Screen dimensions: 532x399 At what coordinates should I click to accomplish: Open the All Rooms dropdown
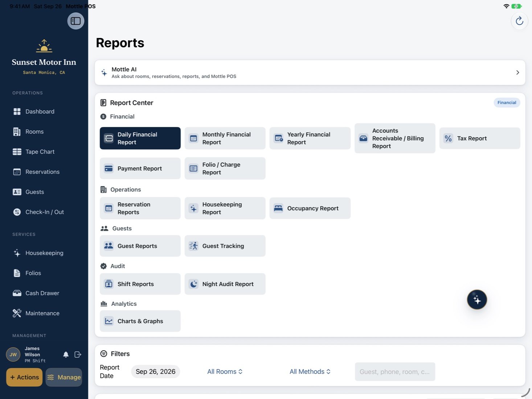(x=225, y=371)
